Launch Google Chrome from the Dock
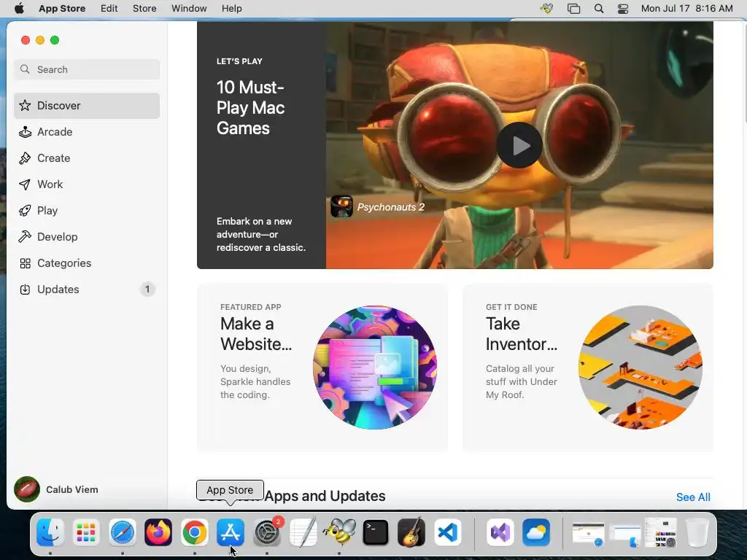The width and height of the screenshot is (747, 560). 194,532
